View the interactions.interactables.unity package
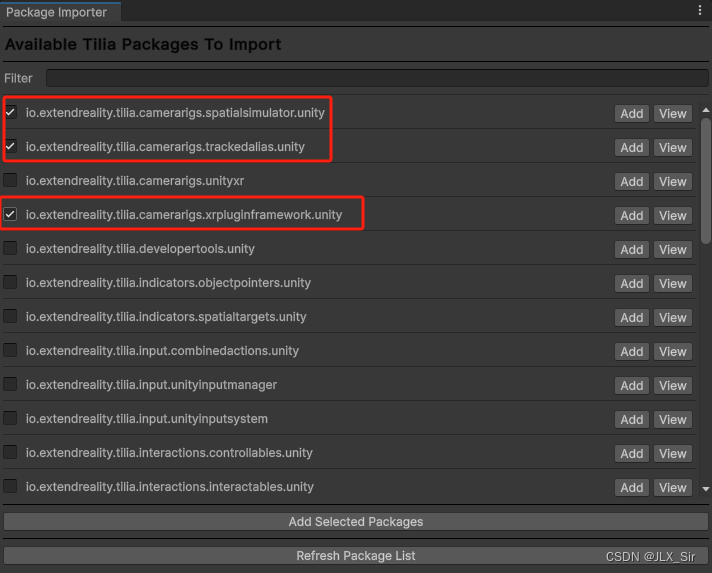 pos(672,488)
